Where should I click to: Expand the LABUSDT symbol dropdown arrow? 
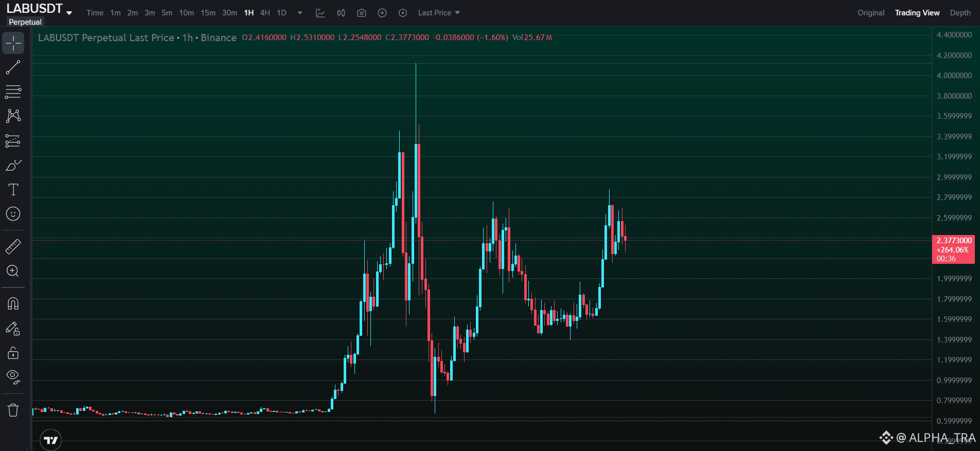69,13
